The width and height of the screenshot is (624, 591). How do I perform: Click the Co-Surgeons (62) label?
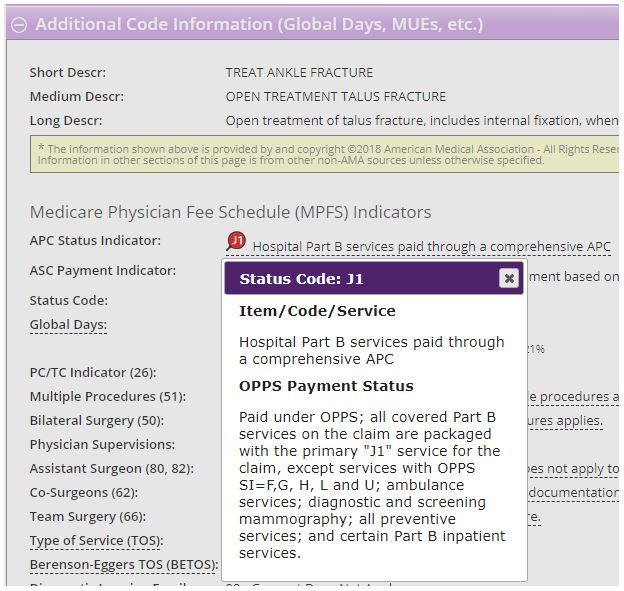84,493
